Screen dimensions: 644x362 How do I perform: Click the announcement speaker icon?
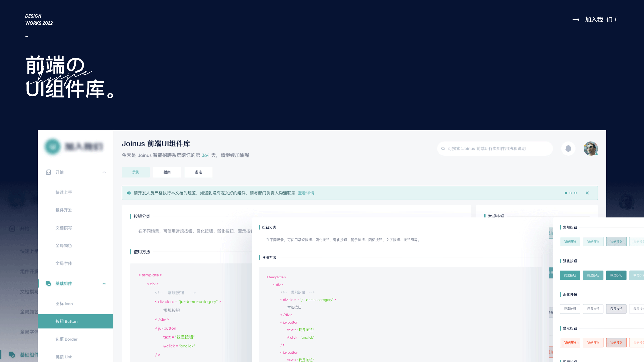[129, 193]
